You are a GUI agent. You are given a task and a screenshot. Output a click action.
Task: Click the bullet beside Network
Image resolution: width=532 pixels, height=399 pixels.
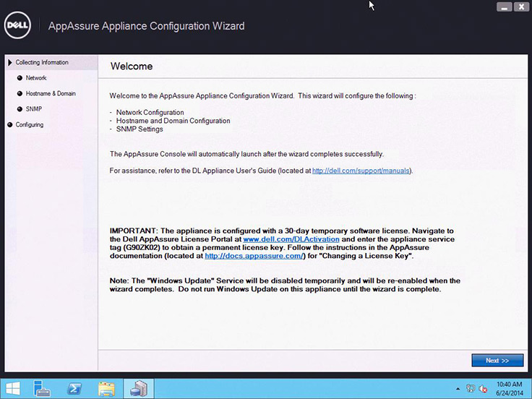pyautogui.click(x=20, y=78)
